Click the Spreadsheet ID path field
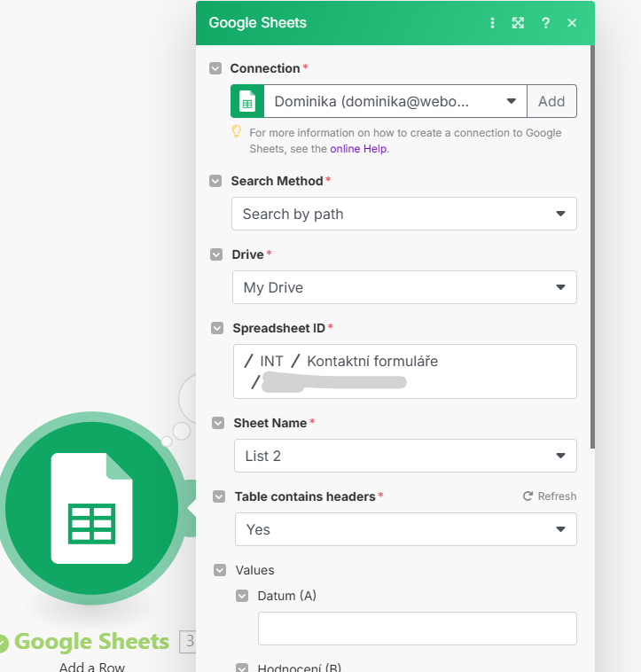This screenshot has width=641, height=672. [x=405, y=371]
